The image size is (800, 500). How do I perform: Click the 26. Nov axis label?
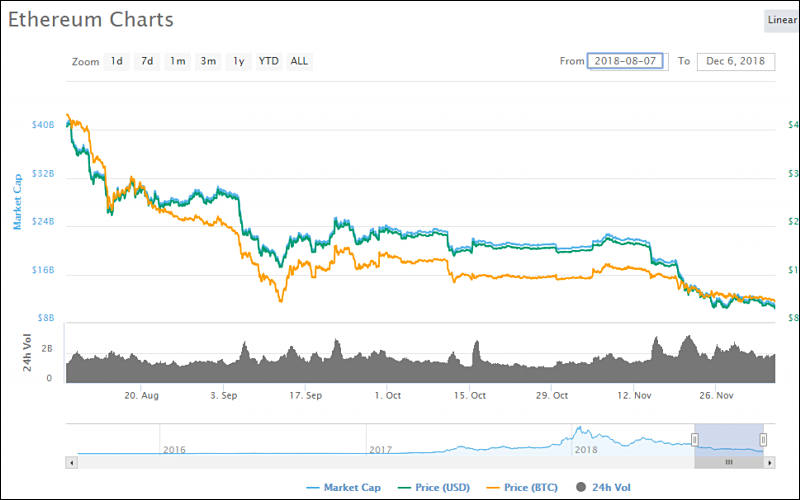pos(716,395)
